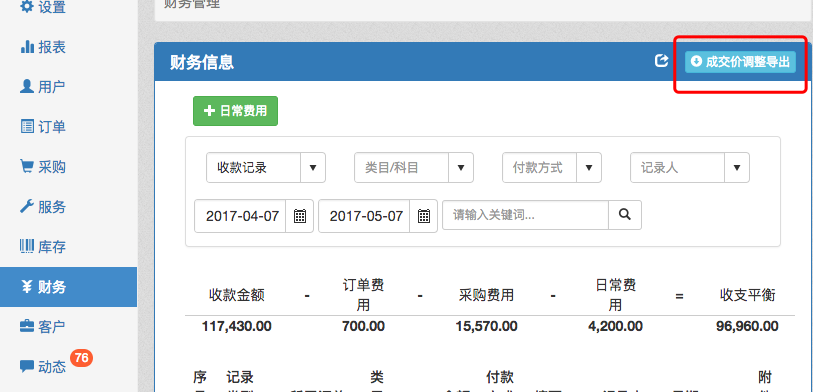Viewport: 813px width, 392px height.
Task: Open the 付款方式 payment method dropdown
Action: 589,167
